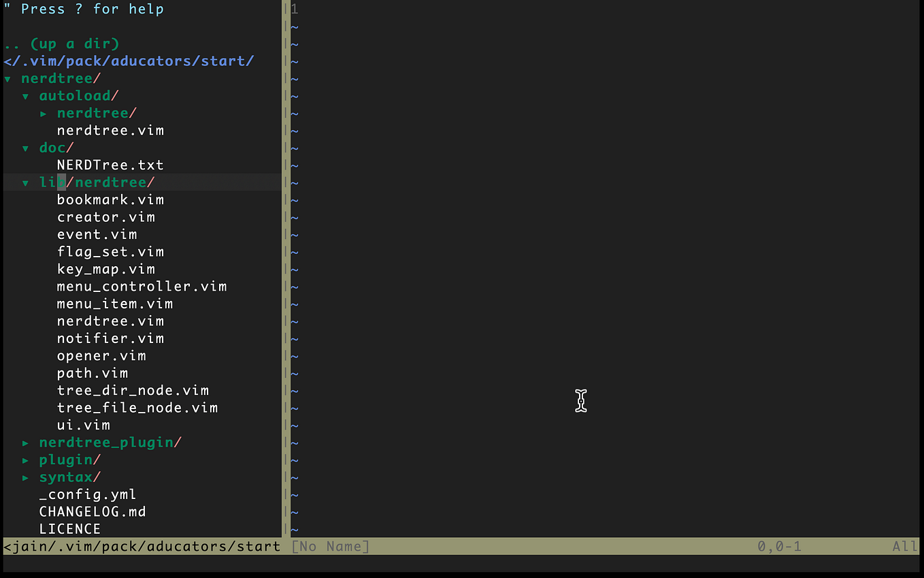Open tree_dir_node.vim
The height and width of the screenshot is (578, 924).
pos(133,390)
